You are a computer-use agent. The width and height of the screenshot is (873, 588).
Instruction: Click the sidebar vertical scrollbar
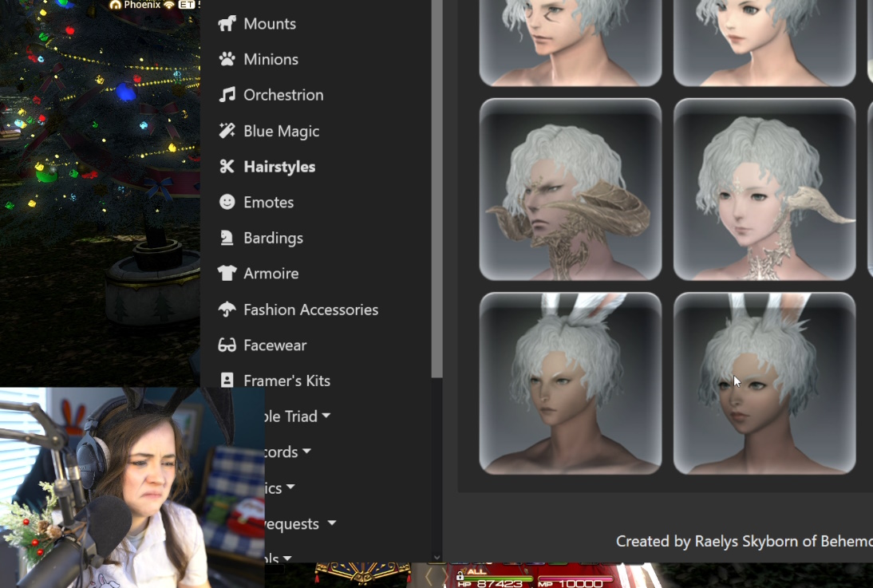click(x=437, y=188)
